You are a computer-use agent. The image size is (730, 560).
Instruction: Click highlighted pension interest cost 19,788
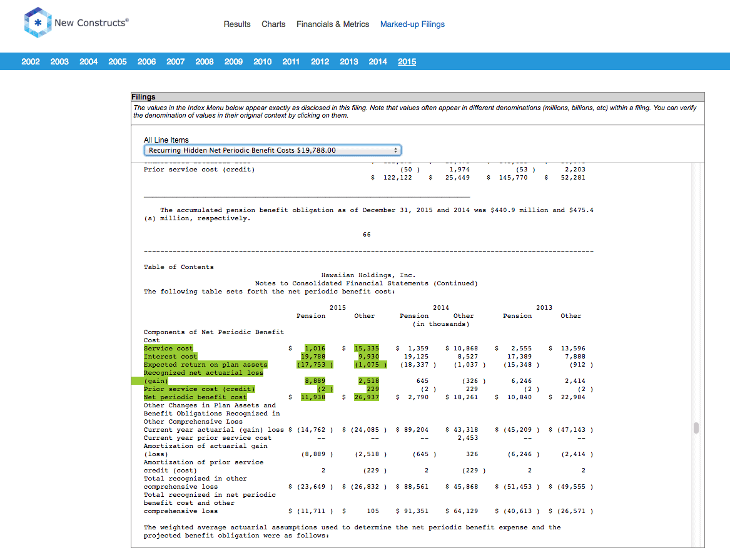pyautogui.click(x=313, y=357)
